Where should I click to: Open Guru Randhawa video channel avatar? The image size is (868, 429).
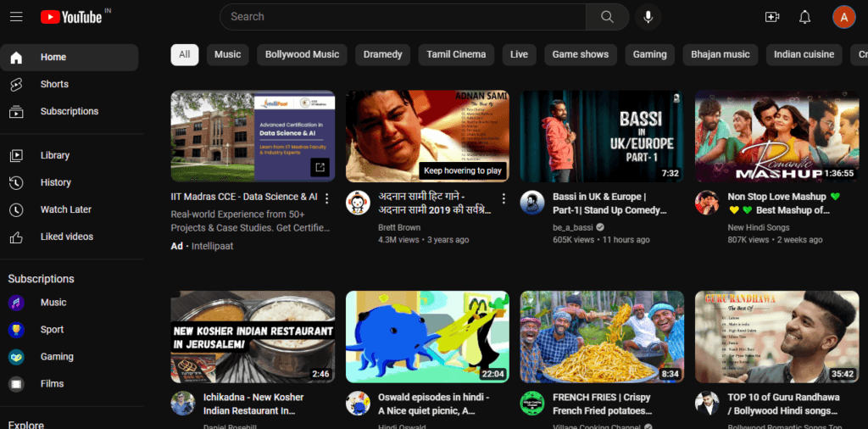click(707, 403)
